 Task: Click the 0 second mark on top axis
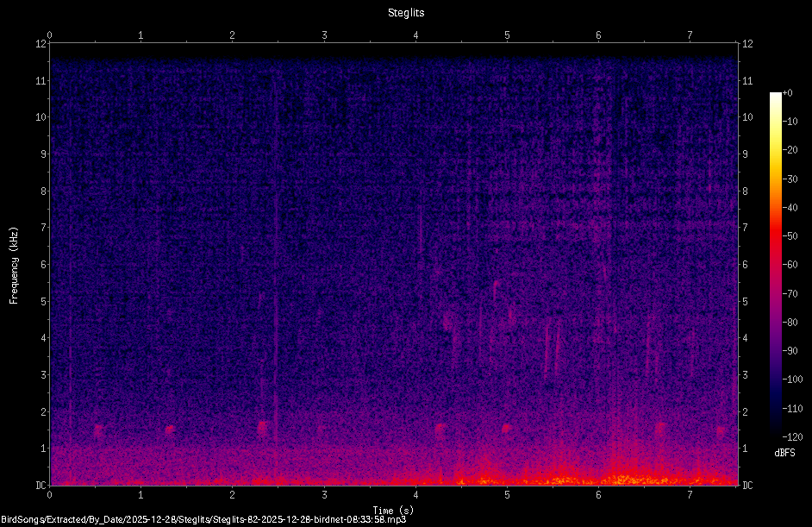(x=50, y=35)
